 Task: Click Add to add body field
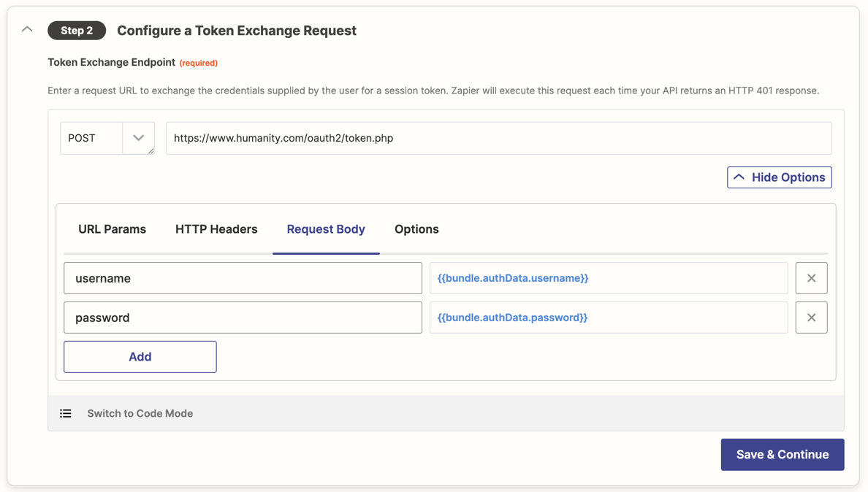pyautogui.click(x=140, y=356)
